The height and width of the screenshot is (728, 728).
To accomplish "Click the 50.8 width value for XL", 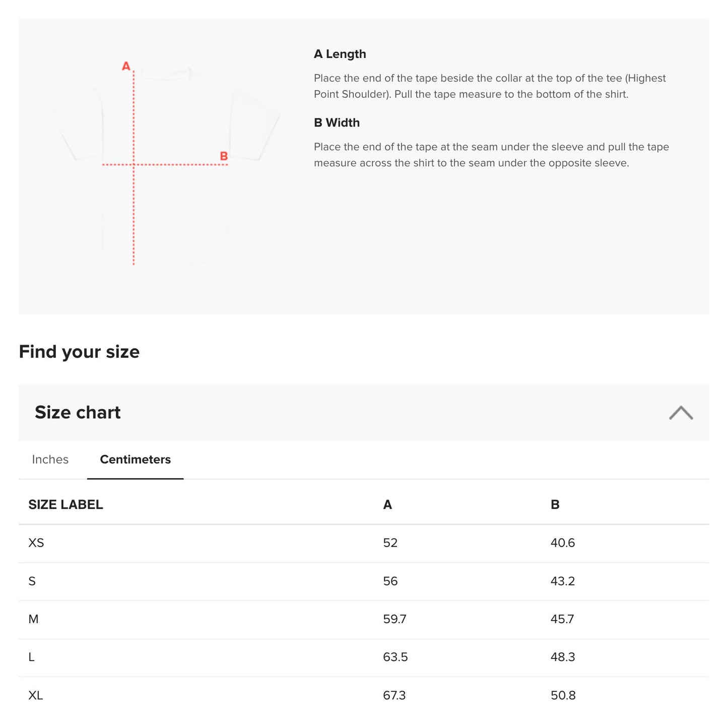I will [563, 695].
